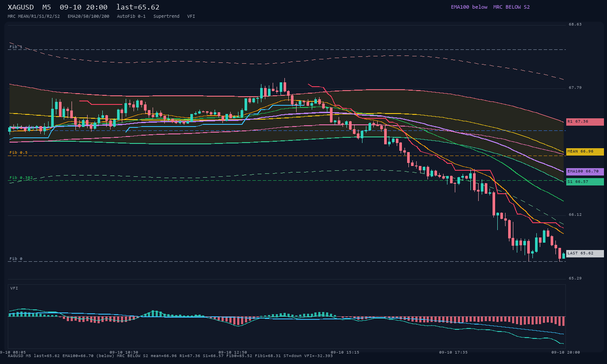Viewport: 607px width, 364px height.
Task: Click the "09-10 20:00" time axis label
Action: [565, 352]
